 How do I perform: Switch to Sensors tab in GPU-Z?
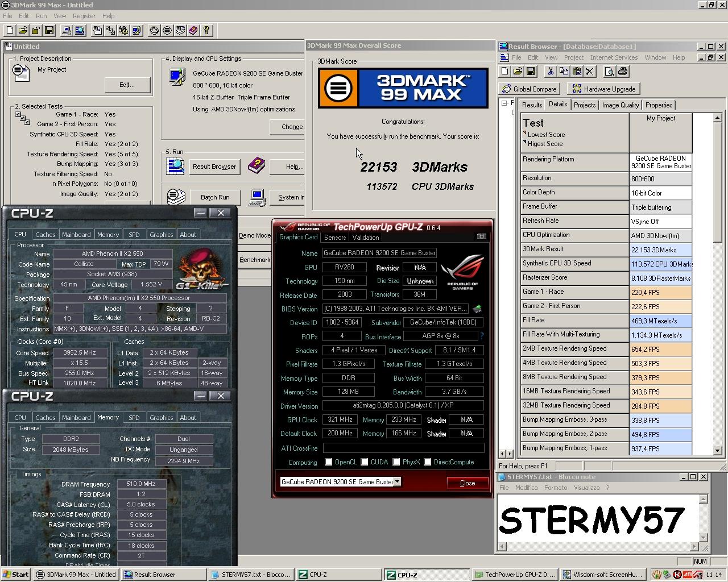click(335, 238)
